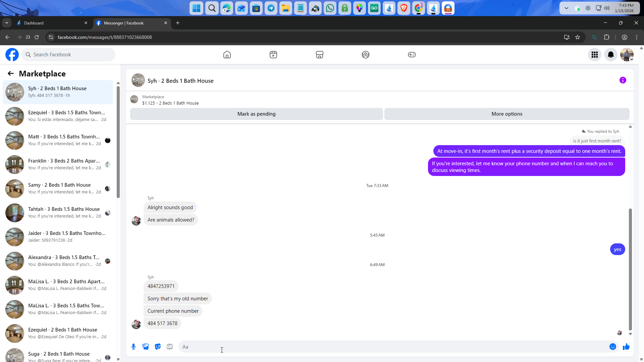Viewport: 644px width, 362px height.
Task: Click More options button
Action: point(506,114)
